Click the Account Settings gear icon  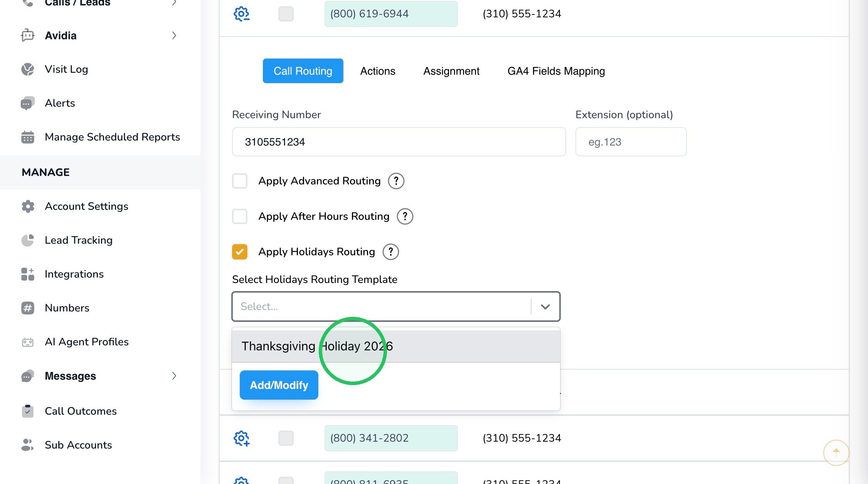coord(27,206)
